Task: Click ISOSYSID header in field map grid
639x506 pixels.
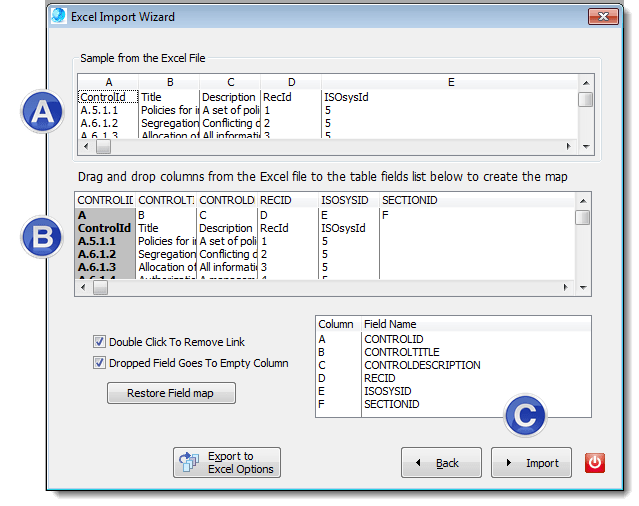Action: (349, 200)
